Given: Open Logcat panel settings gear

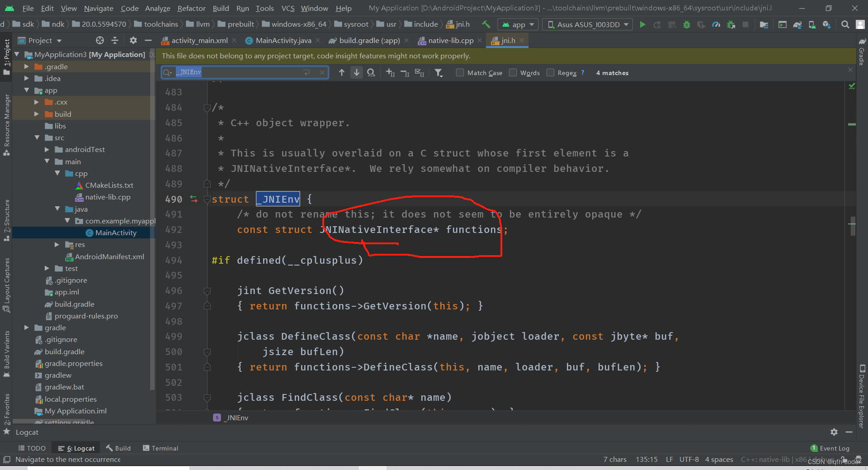Looking at the screenshot, I should (834, 432).
